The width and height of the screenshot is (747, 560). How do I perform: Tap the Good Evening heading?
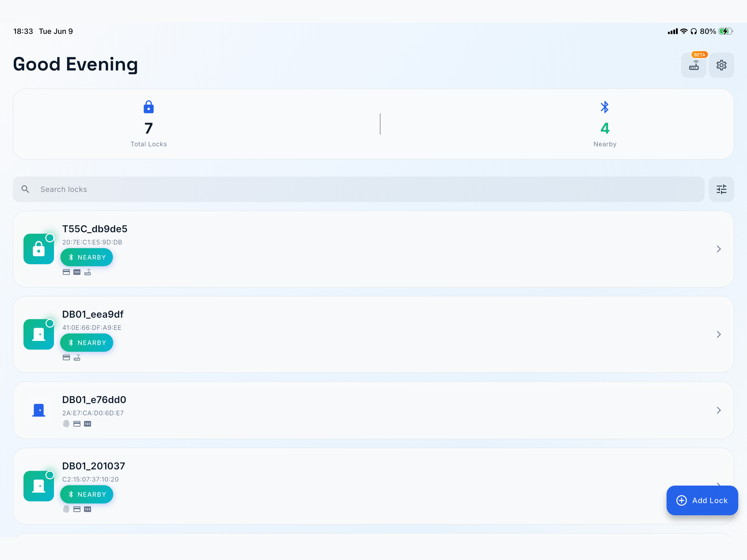coord(75,65)
